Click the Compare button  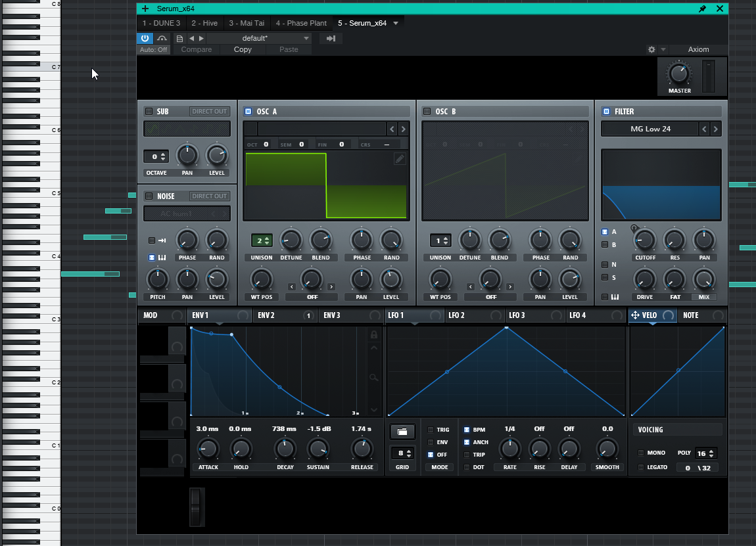[197, 50]
